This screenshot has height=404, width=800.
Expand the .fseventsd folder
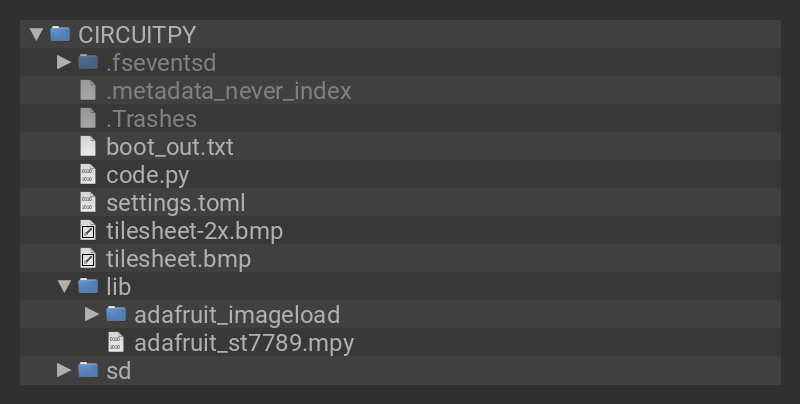tap(64, 62)
